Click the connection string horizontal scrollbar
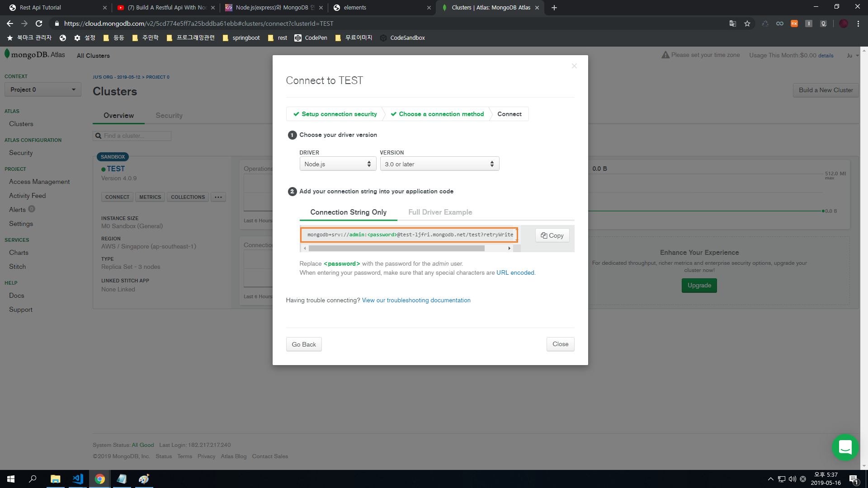Viewport: 868px width, 488px height. pos(396,248)
